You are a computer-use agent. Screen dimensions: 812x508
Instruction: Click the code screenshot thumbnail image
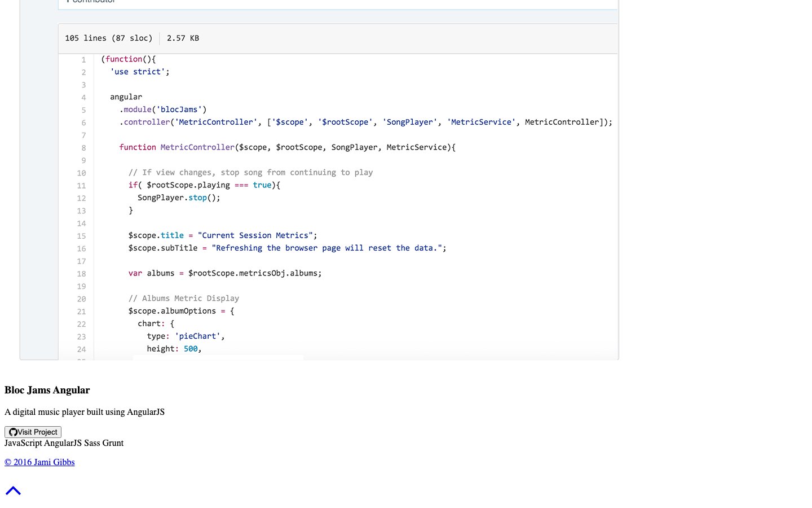coord(319,180)
